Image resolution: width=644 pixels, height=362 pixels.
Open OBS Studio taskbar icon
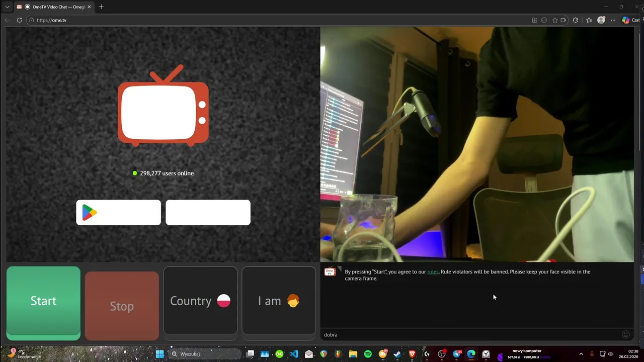442,354
